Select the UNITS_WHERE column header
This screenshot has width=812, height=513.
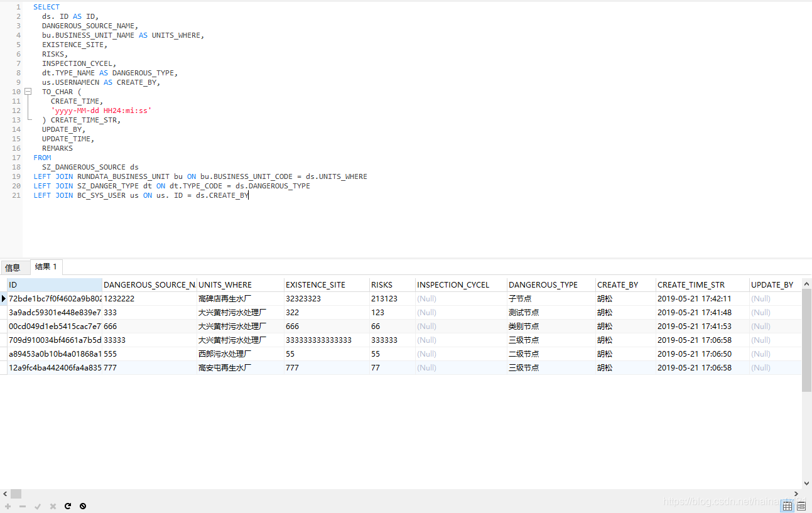241,284
